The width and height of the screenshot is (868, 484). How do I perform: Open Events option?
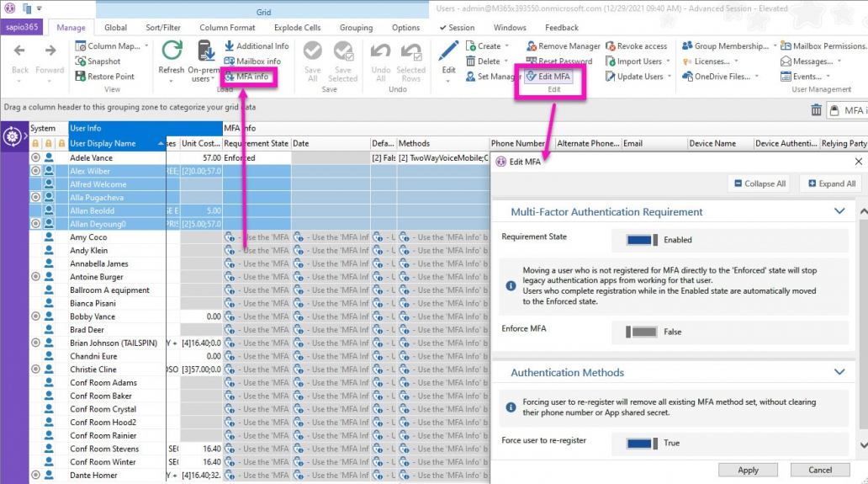point(806,77)
